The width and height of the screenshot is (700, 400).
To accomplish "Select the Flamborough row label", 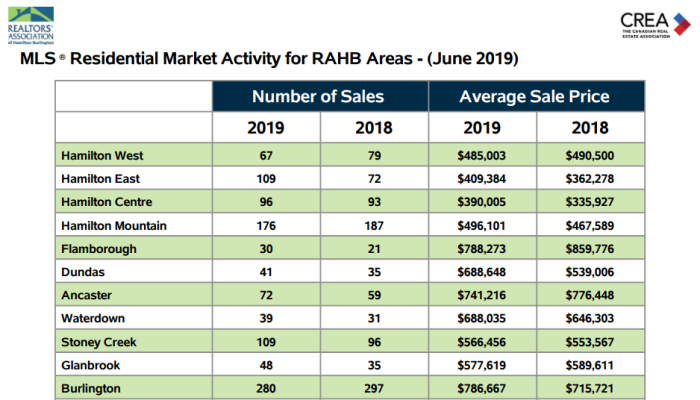I will click(98, 248).
